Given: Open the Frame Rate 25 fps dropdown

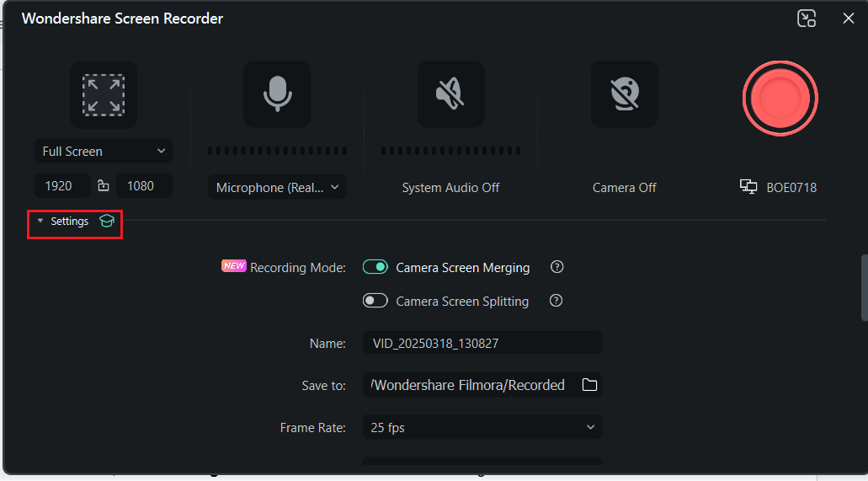Looking at the screenshot, I should point(482,427).
